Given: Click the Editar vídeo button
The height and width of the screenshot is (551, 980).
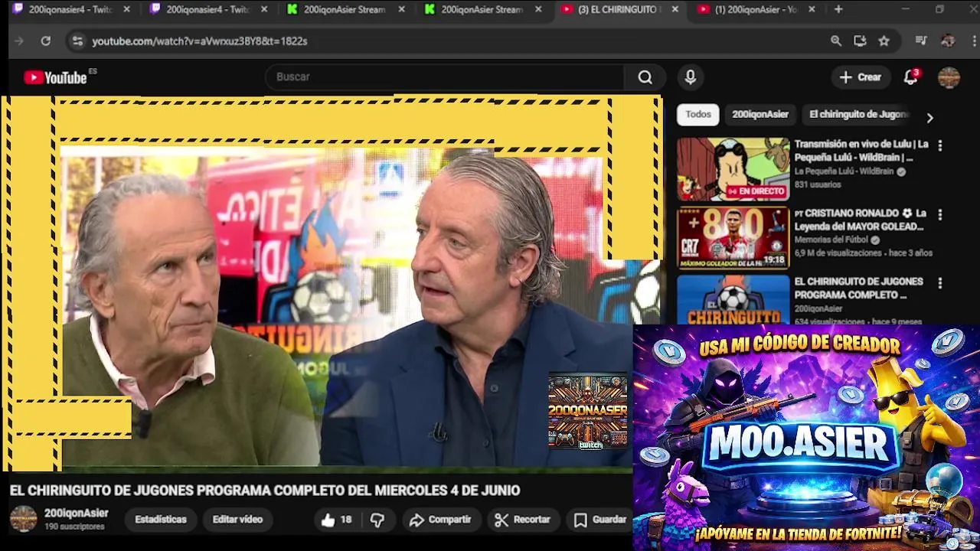Looking at the screenshot, I should click(237, 520).
